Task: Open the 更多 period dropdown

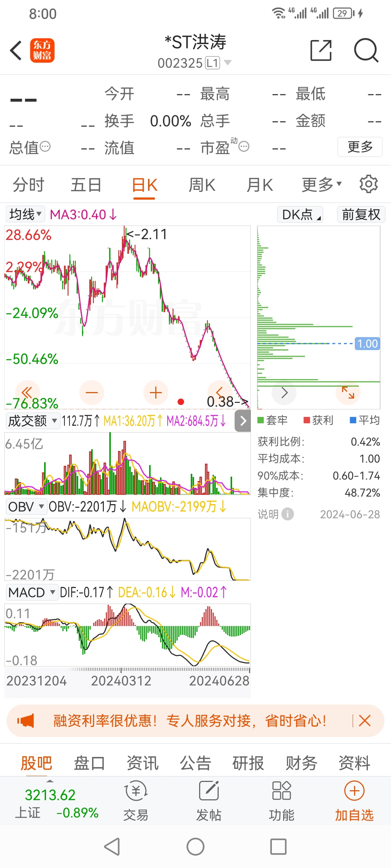Action: [x=322, y=185]
